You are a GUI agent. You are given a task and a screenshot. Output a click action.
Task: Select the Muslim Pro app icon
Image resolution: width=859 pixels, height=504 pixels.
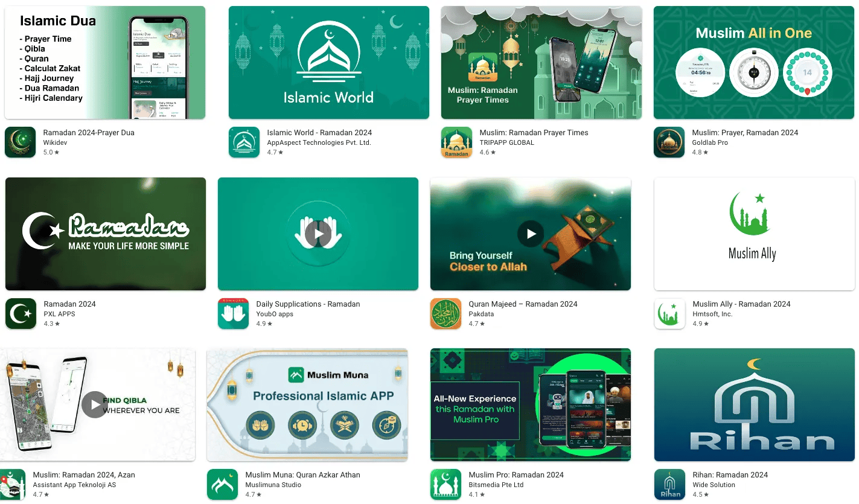[446, 485]
